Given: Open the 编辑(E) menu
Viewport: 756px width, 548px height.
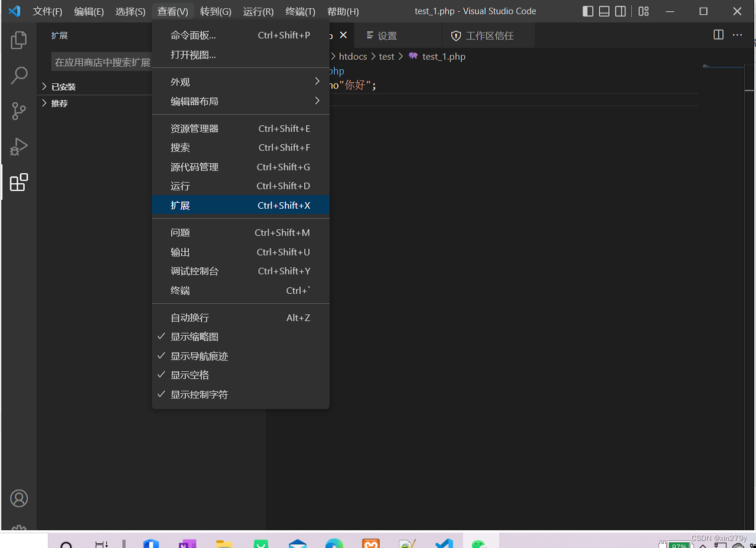Looking at the screenshot, I should 89,12.
